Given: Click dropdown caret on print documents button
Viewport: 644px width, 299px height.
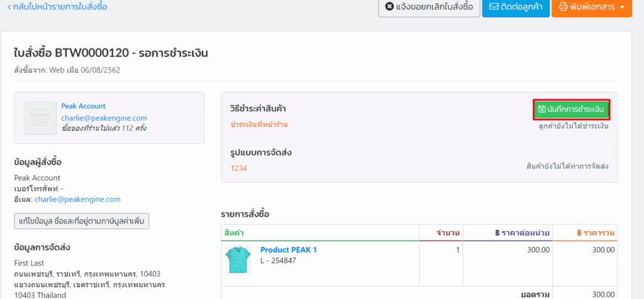Looking at the screenshot, I should tap(622, 8).
